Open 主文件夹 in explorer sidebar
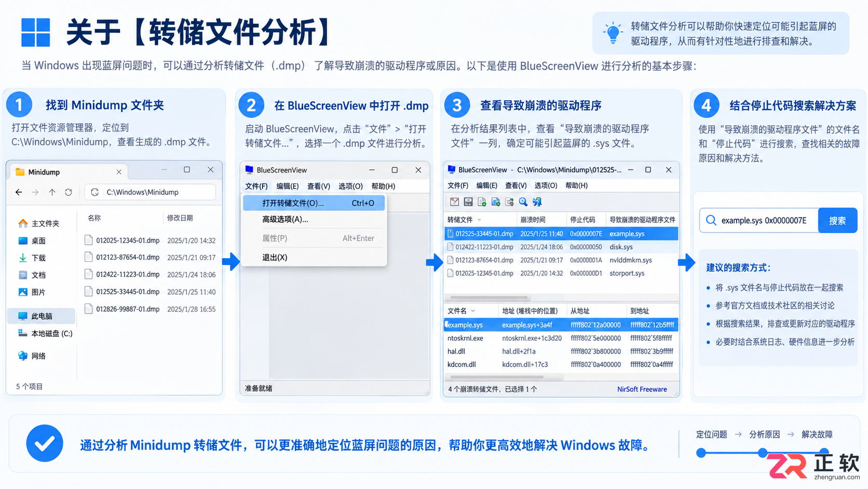This screenshot has width=868, height=489. [39, 223]
